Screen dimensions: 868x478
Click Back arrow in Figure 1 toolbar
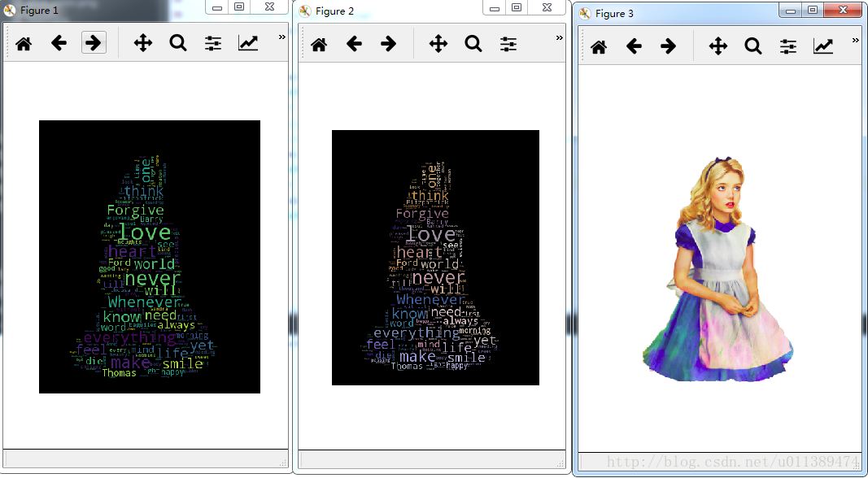point(59,42)
